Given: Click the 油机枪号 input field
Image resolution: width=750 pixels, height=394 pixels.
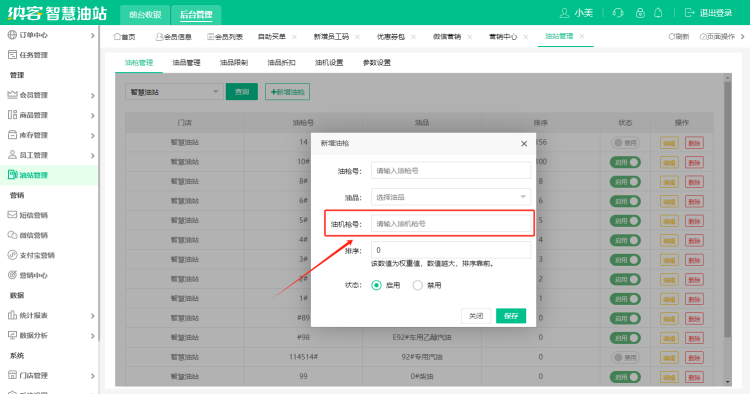Looking at the screenshot, I should 451,223.
